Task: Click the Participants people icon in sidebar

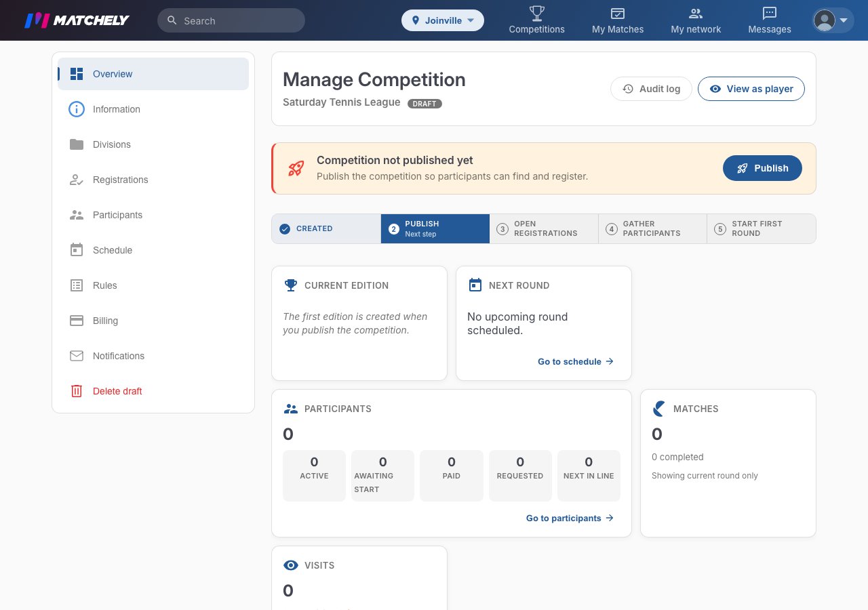Action: point(77,215)
